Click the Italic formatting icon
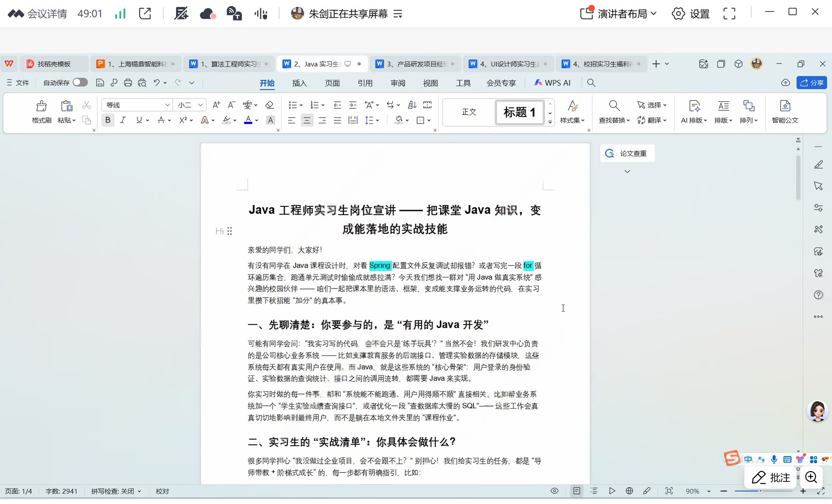Viewport: 832px width, 504px height. tap(123, 120)
